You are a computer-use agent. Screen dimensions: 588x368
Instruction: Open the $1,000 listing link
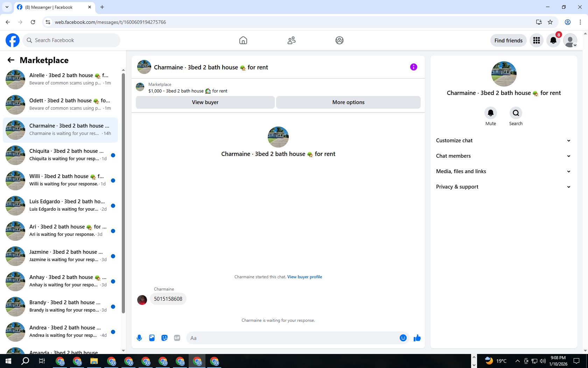tap(188, 91)
